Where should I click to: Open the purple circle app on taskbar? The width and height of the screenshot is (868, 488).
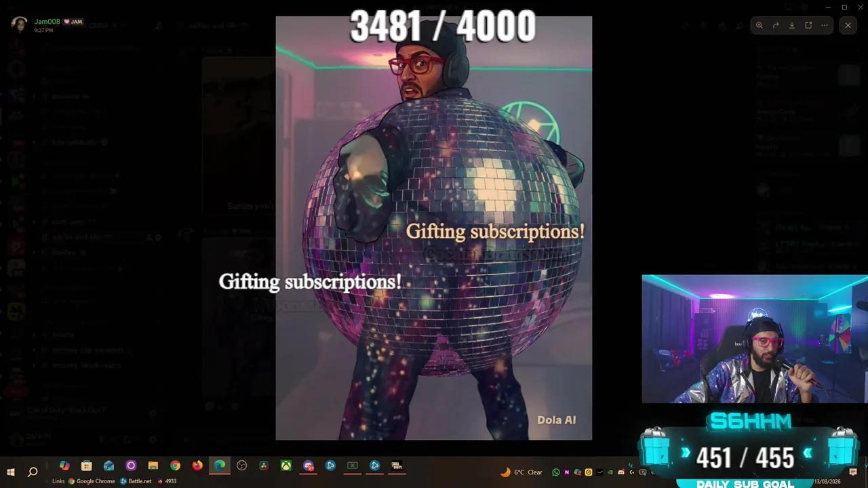pyautogui.click(x=131, y=466)
